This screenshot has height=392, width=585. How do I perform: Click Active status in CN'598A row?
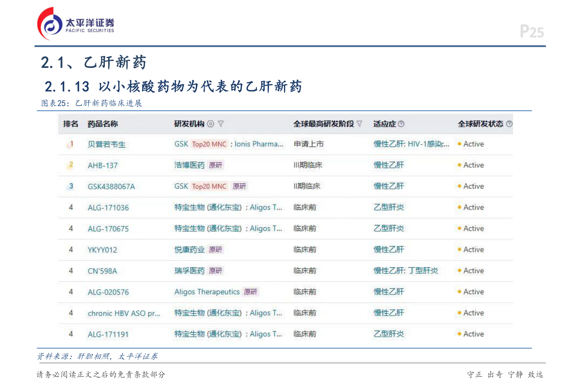471,271
